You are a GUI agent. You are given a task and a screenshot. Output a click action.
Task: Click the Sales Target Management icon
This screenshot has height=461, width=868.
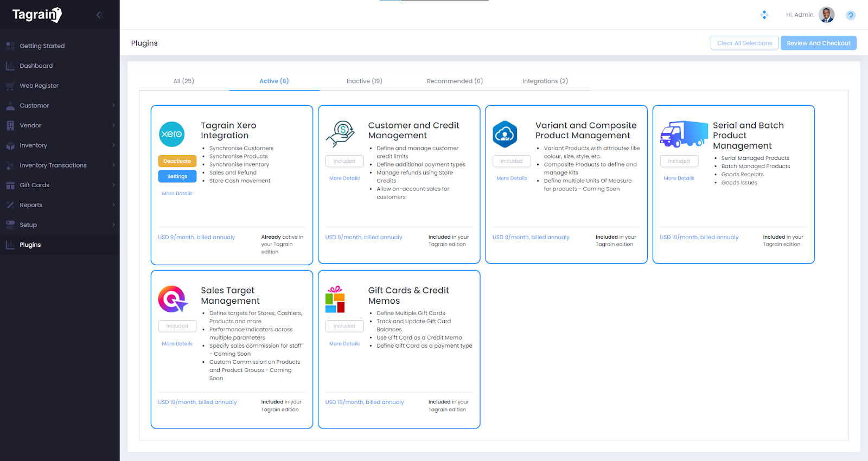(x=173, y=299)
